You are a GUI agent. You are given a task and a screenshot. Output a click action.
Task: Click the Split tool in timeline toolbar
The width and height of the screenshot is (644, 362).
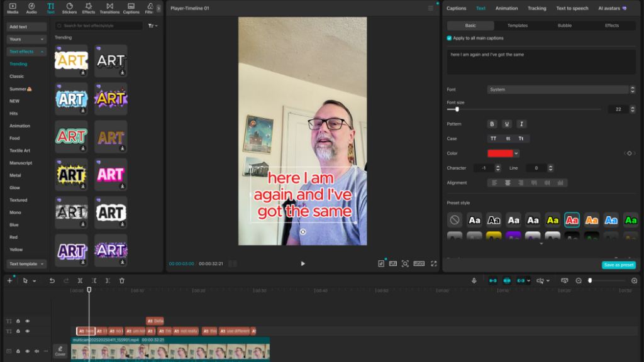(x=80, y=281)
